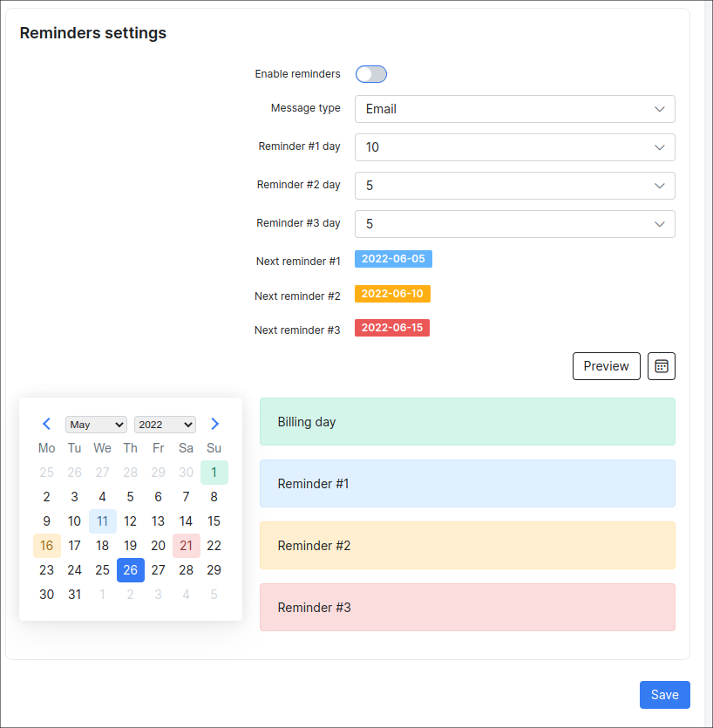Open the Message type dropdown
The image size is (713, 728).
pos(514,109)
